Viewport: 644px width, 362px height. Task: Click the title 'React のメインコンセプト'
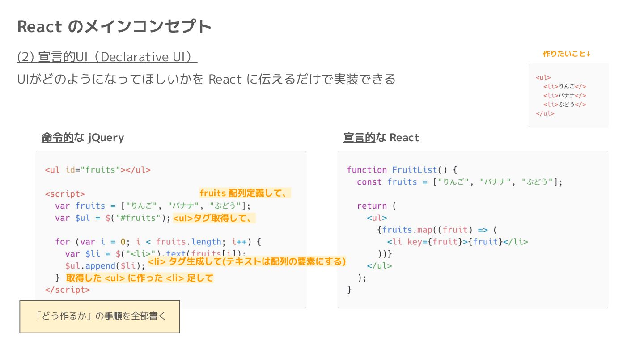click(x=114, y=26)
